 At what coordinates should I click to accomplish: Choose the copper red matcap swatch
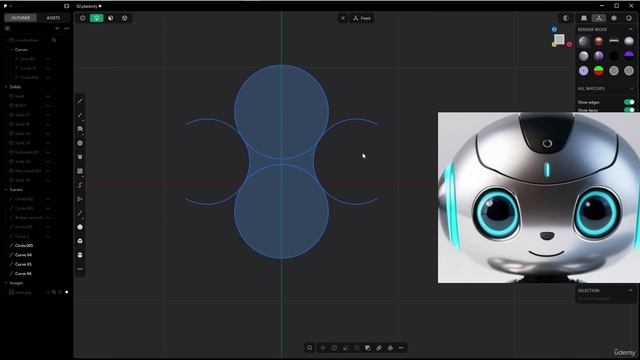pyautogui.click(x=599, y=41)
